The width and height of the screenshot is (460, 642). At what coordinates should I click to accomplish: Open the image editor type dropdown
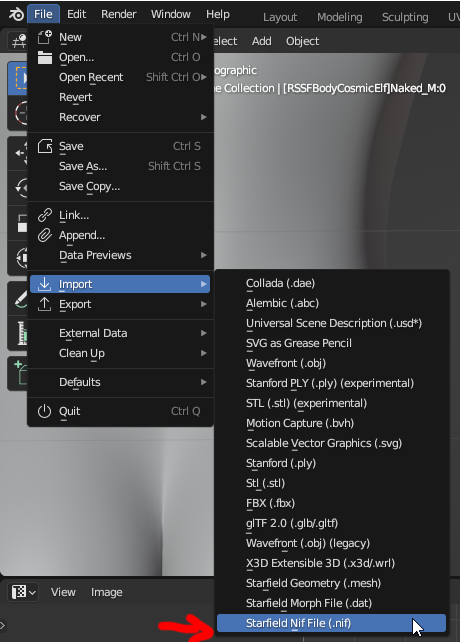tap(23, 592)
